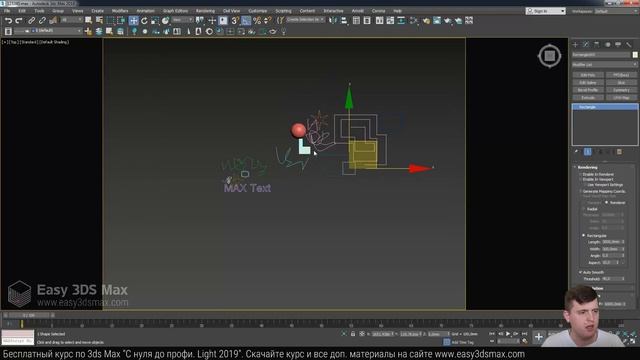Open Select by Name dialog icon

coord(99,20)
